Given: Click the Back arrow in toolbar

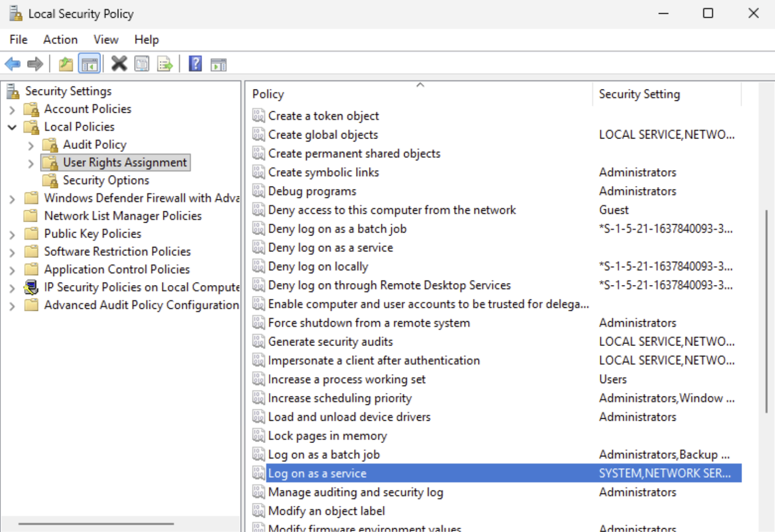Looking at the screenshot, I should point(13,64).
